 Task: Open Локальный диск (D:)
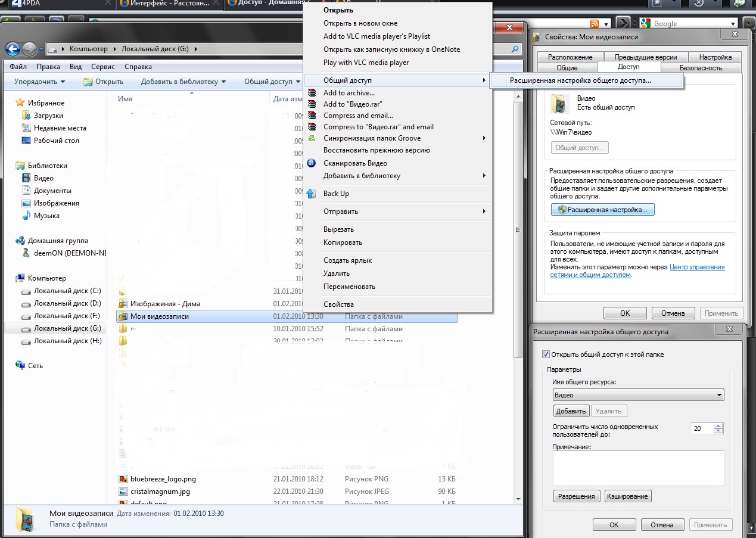(x=67, y=303)
